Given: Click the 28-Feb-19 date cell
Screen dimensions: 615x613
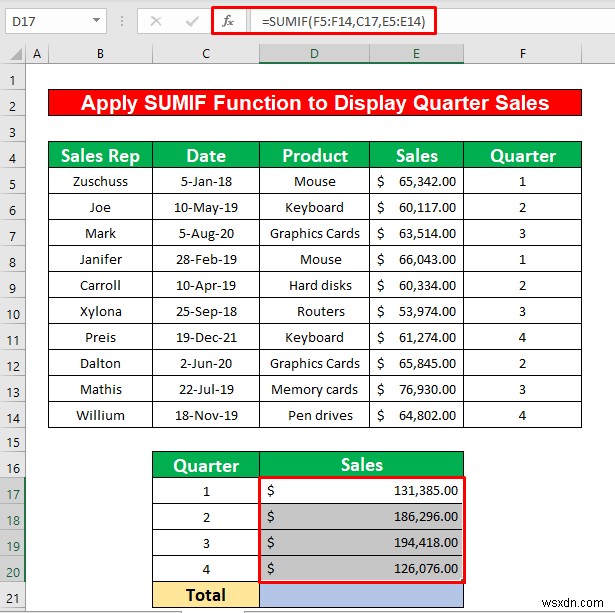Looking at the screenshot, I should click(206, 259).
